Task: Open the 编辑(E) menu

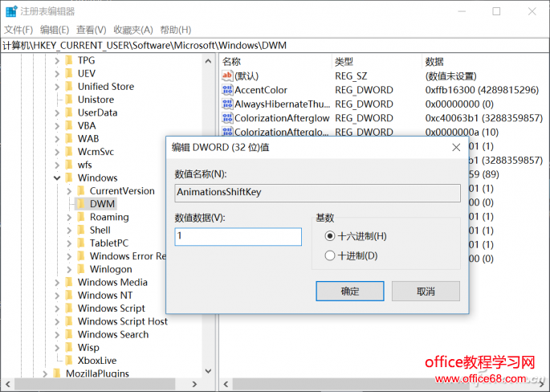Action: [55, 30]
